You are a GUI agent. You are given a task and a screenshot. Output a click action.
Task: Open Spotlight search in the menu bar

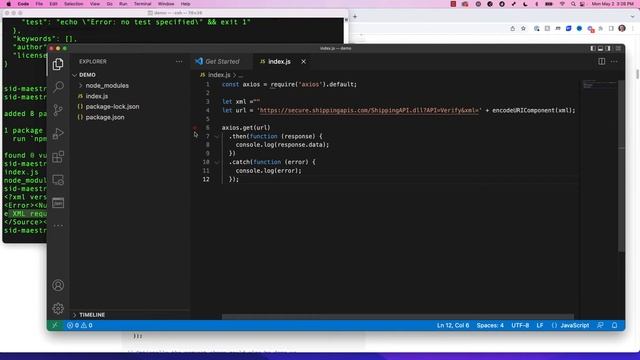tap(573, 4)
